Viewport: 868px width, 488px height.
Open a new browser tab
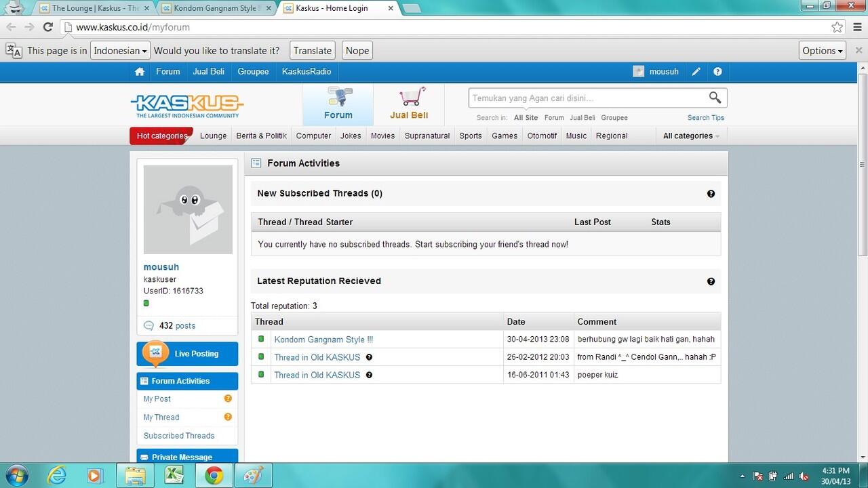[412, 9]
